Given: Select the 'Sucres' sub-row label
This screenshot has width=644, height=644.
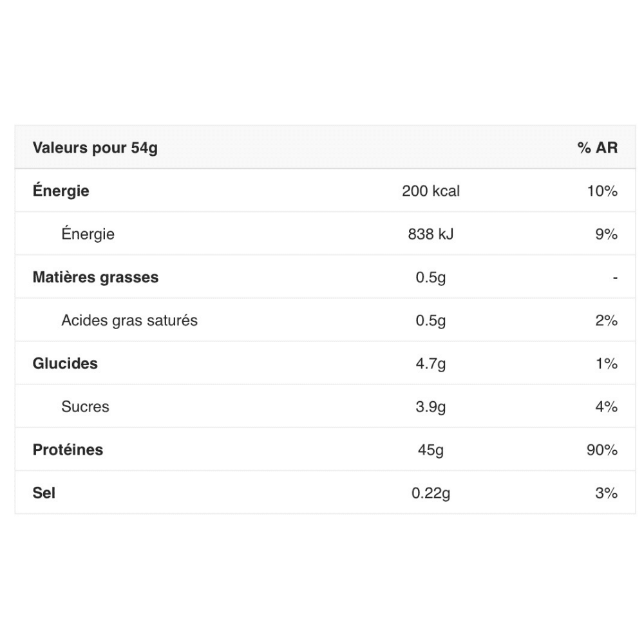Looking at the screenshot, I should pos(85,406).
